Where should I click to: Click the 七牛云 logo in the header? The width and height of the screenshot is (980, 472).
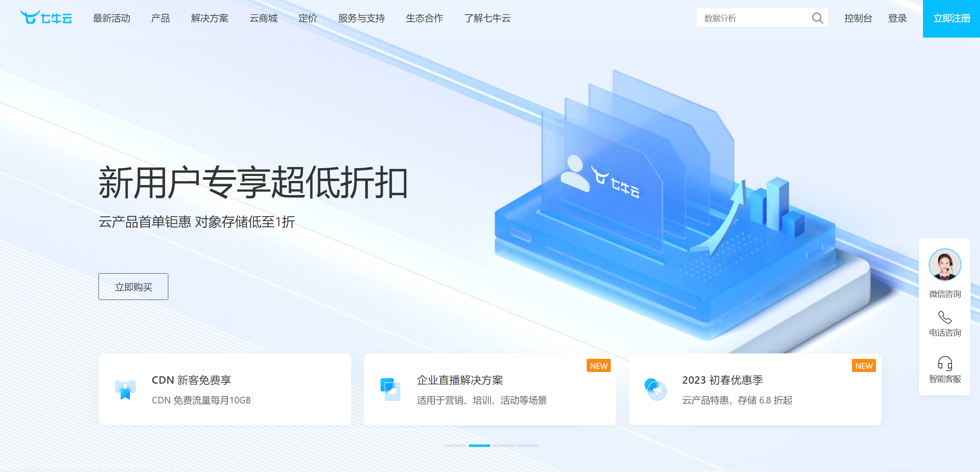(x=46, y=17)
